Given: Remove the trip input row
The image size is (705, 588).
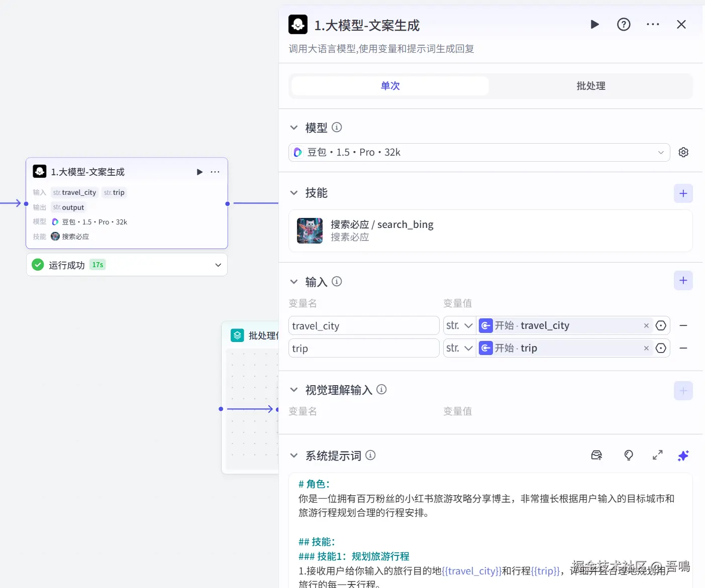Looking at the screenshot, I should coord(683,348).
